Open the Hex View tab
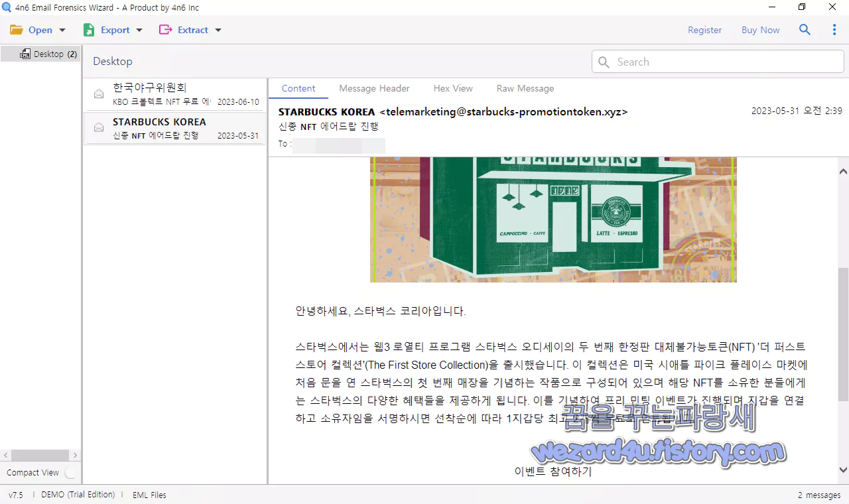 point(453,88)
